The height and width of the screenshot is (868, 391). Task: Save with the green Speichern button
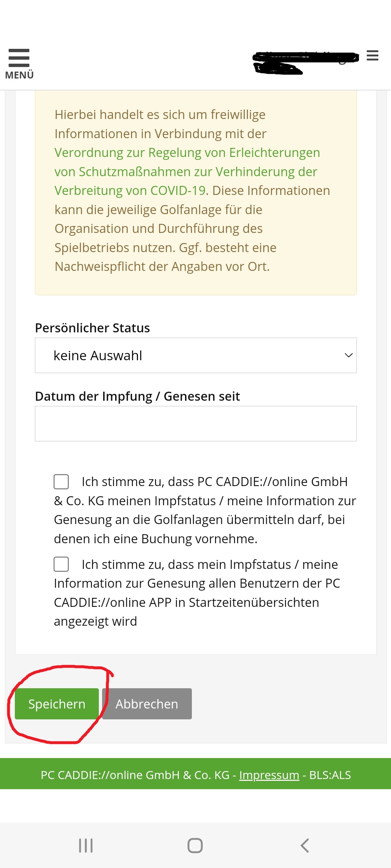57,704
